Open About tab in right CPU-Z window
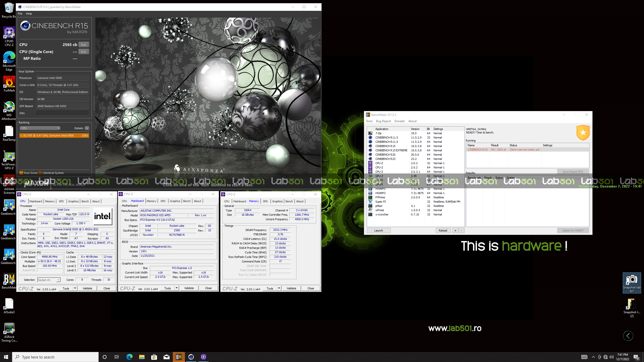The height and width of the screenshot is (362, 644). click(300, 201)
